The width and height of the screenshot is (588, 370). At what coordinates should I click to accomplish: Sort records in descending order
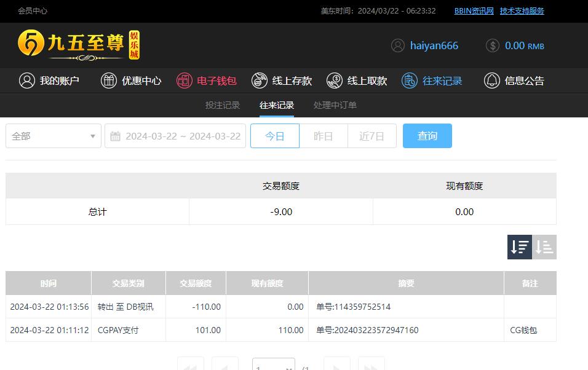[x=519, y=247]
